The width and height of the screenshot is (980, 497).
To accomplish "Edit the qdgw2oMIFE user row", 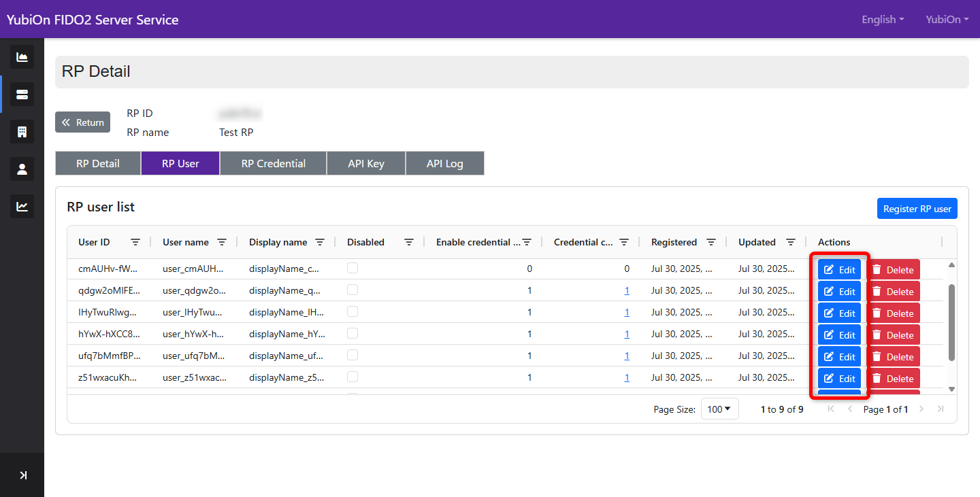I will [x=839, y=291].
